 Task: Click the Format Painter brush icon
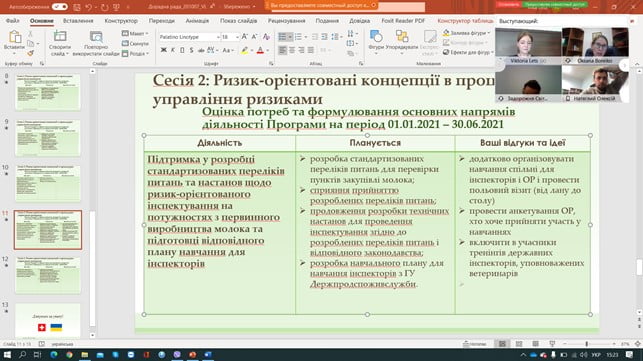coord(30,53)
